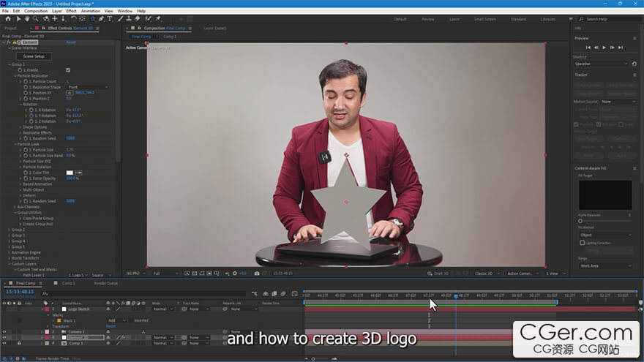
Task: Toggle stopwatch for Y Rotation
Action: pos(31,116)
